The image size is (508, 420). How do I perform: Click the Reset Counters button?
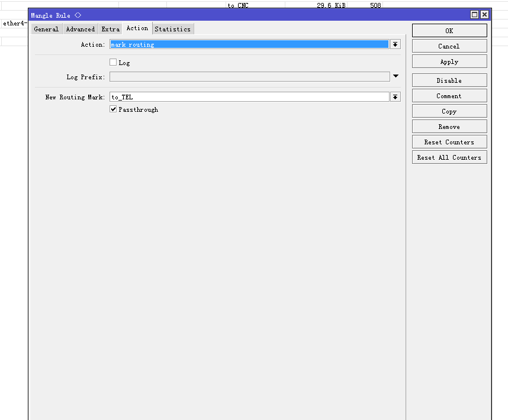click(449, 142)
